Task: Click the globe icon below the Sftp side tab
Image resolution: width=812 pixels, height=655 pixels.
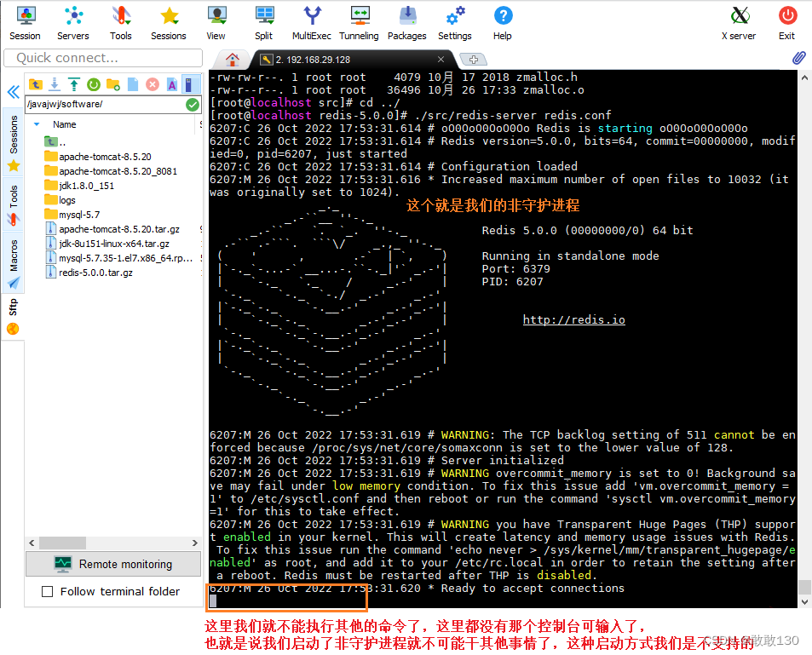Action: coord(13,329)
